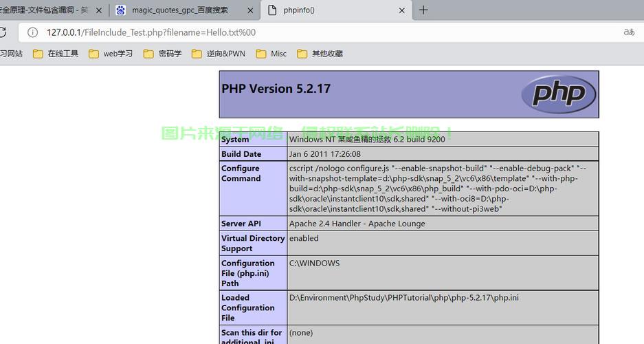
Task: Select the Jan 6 2011 17:26:08 value
Action: coord(325,154)
